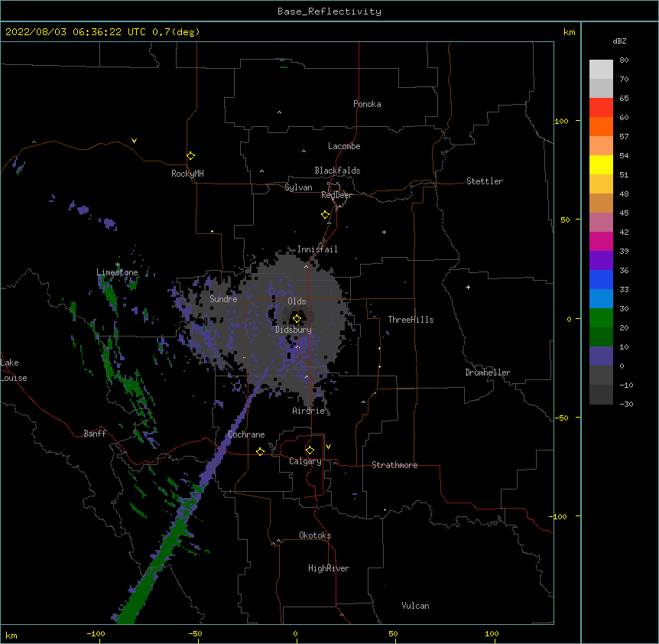Click the Blackfalds town label
659x644 pixels.
[x=337, y=171]
